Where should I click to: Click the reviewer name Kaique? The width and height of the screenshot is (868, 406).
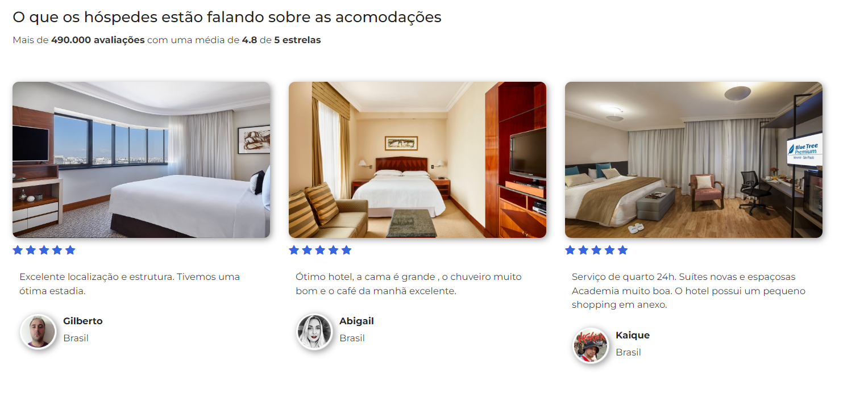pos(633,335)
